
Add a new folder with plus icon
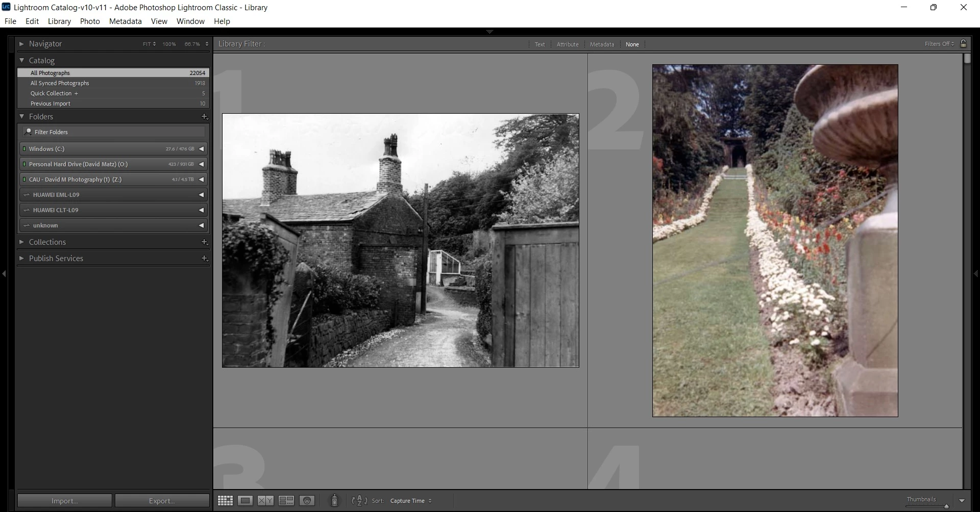click(204, 117)
